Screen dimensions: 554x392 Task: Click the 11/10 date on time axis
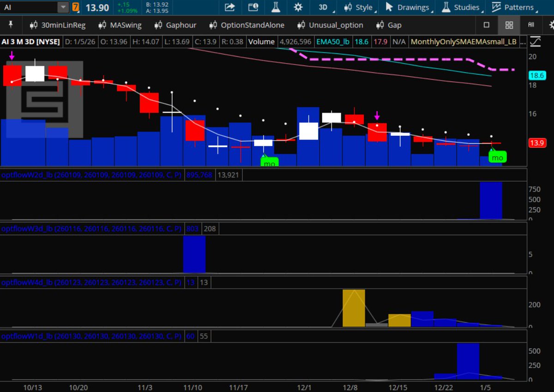point(193,387)
